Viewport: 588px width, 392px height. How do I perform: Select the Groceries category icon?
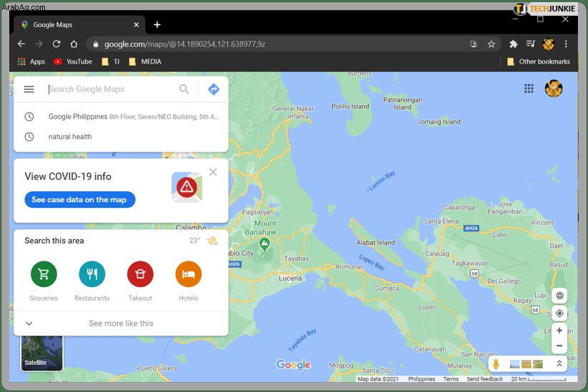coord(44,274)
